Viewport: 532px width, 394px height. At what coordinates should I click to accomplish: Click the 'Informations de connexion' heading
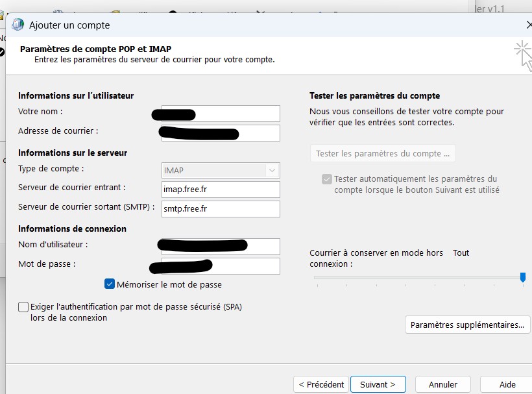72,228
